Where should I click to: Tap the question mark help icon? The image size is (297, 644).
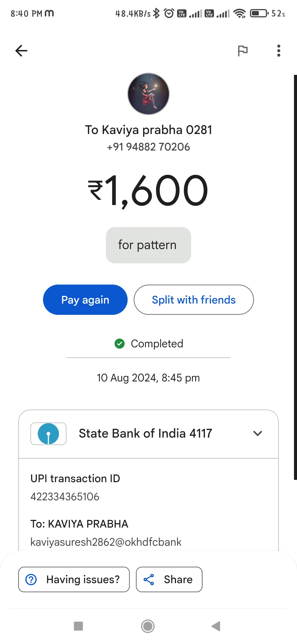coord(31,579)
